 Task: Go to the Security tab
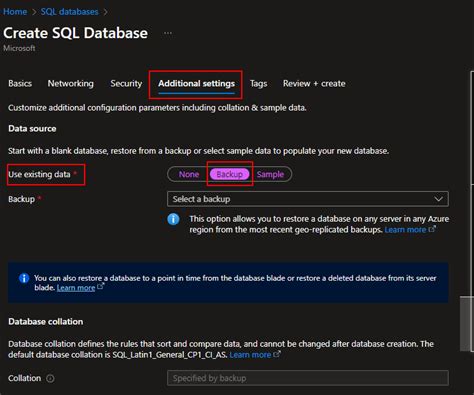tap(126, 83)
